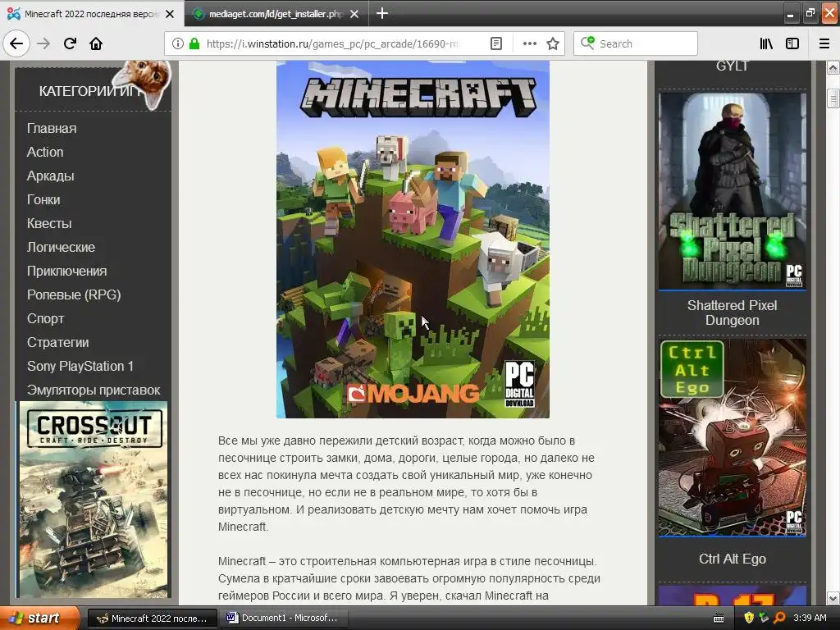Click the page scrollbar up arrow

pos(833,68)
